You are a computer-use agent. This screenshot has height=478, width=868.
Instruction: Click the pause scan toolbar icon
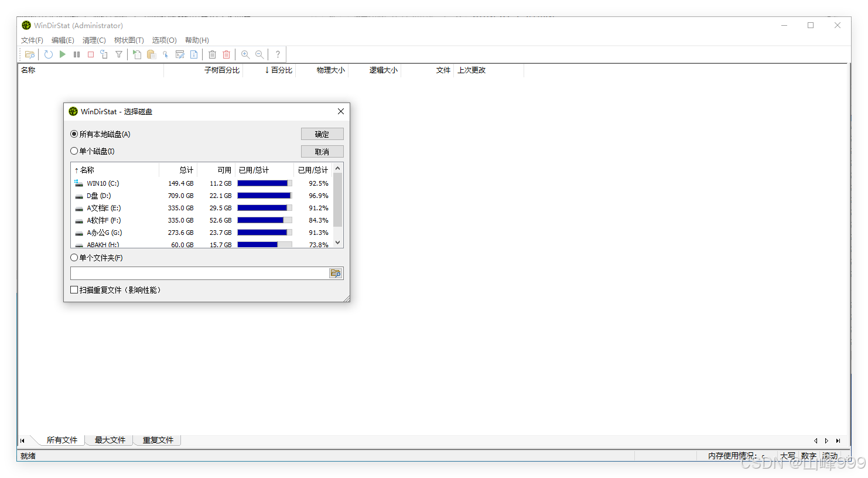coord(77,54)
